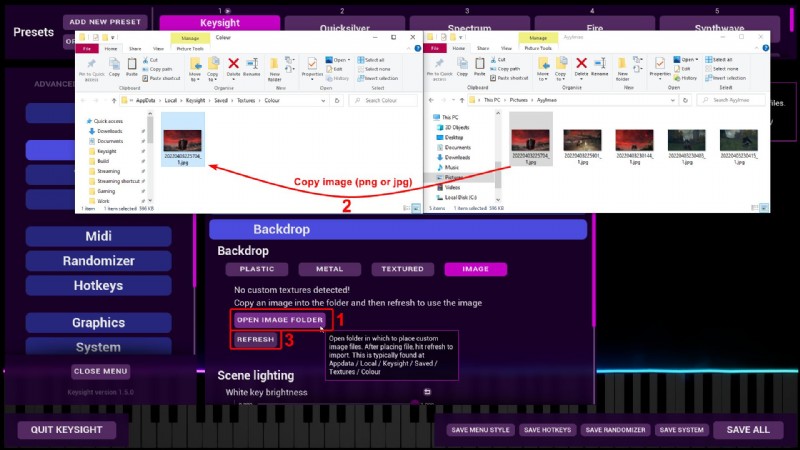Open File tab in Colour window
Viewport: 800px width, 450px height.
click(87, 48)
